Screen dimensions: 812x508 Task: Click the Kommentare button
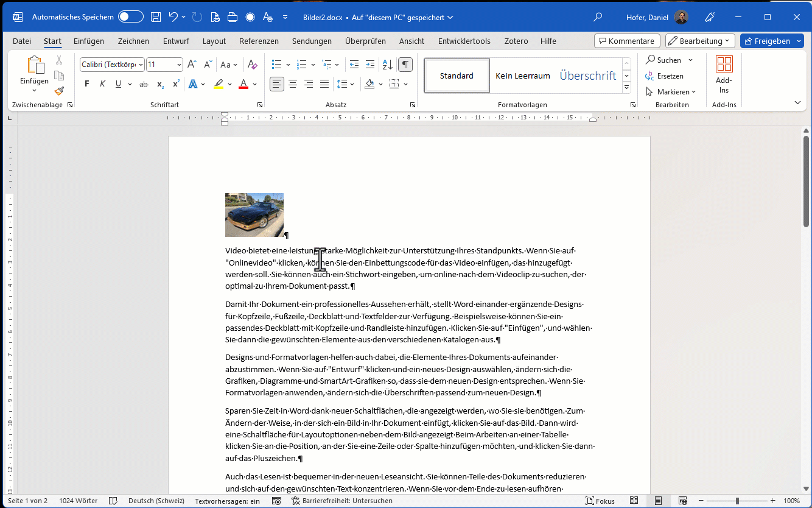point(627,41)
